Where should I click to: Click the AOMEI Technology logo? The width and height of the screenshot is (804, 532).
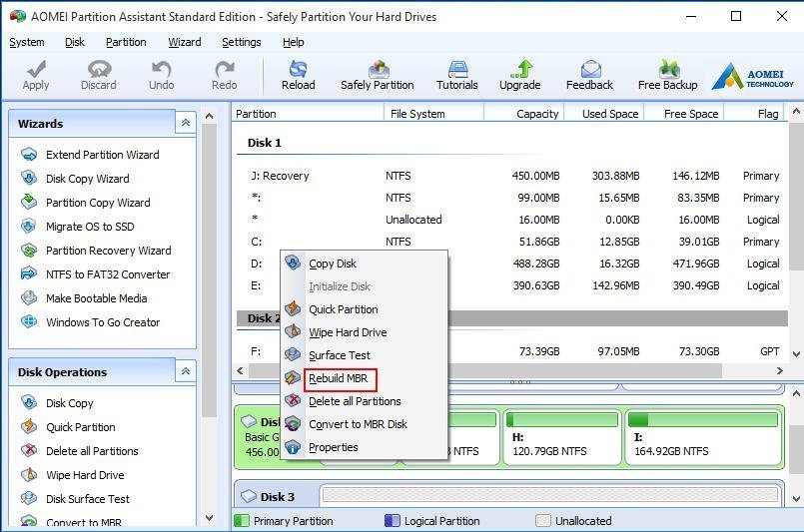pos(753,76)
